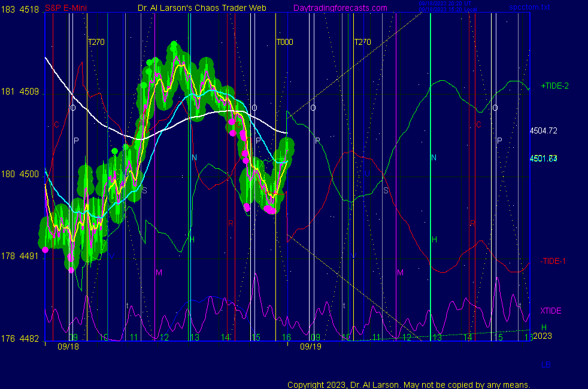Click the white 4504.72 price value
The image size is (588, 389).
543,131
